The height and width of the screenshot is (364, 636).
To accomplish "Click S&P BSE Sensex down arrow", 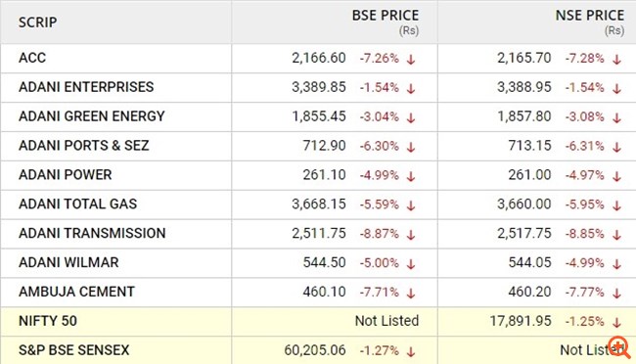I will point(411,351).
